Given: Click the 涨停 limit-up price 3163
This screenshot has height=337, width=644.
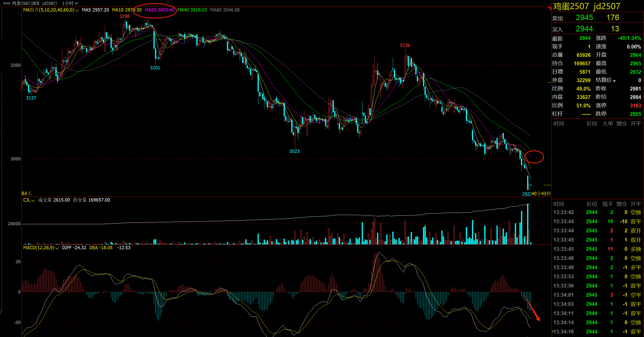Looking at the screenshot, I should pos(635,106).
